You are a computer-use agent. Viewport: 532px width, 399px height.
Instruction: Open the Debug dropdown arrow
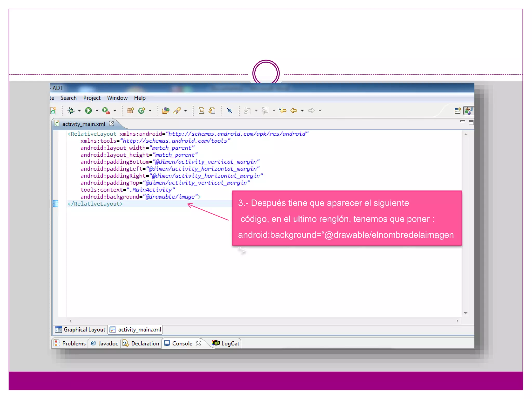tap(79, 111)
